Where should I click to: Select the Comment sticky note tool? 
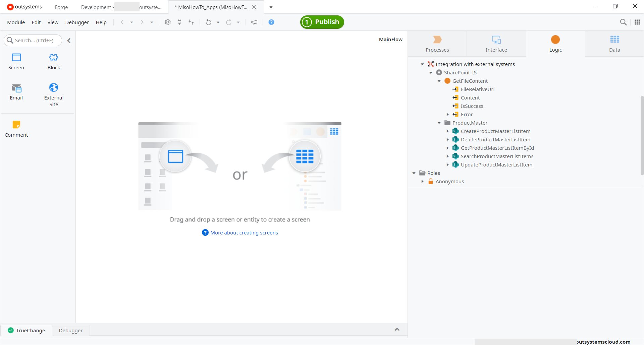16,125
